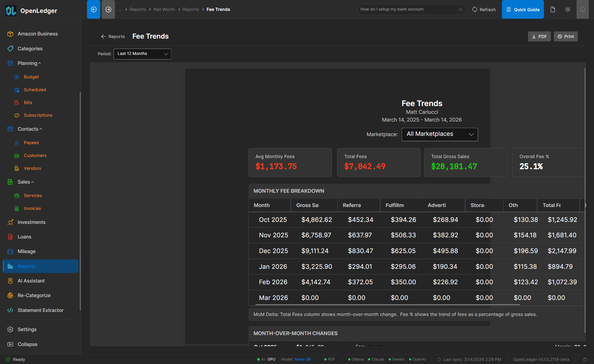Click the Re-Categorize icon
The width and height of the screenshot is (594, 364).
pyautogui.click(x=10, y=295)
